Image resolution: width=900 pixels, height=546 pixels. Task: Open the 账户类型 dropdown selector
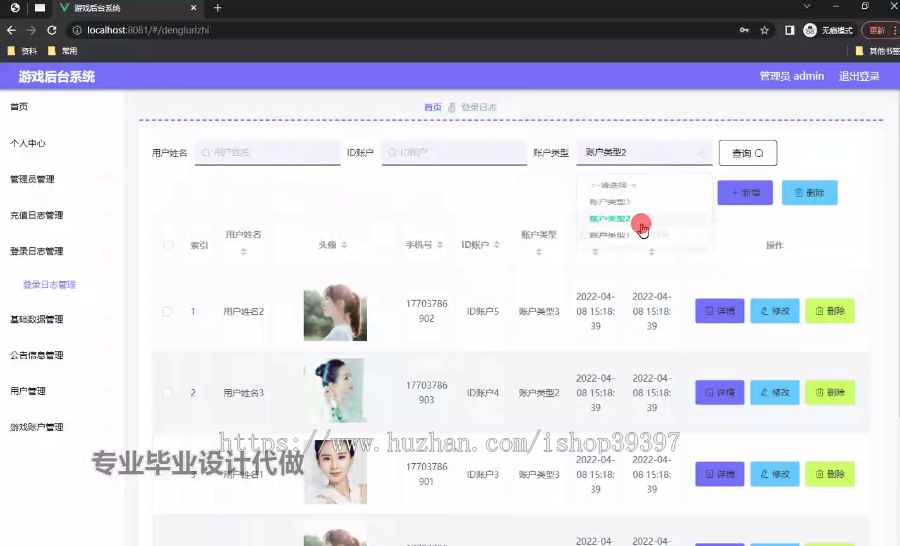coord(644,153)
